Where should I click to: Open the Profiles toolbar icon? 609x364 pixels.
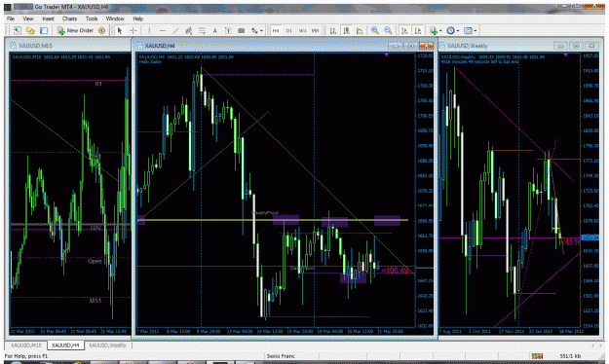click(30, 30)
